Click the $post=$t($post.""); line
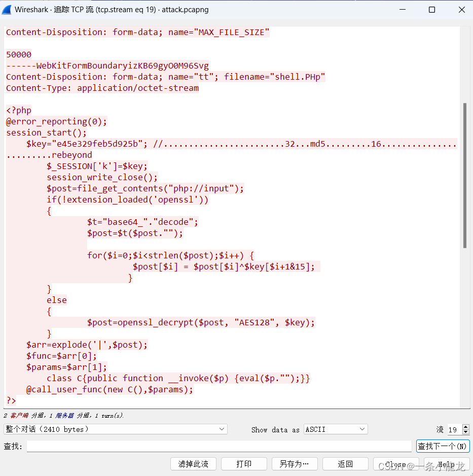Viewport: 473px width, 476px height. click(x=135, y=233)
